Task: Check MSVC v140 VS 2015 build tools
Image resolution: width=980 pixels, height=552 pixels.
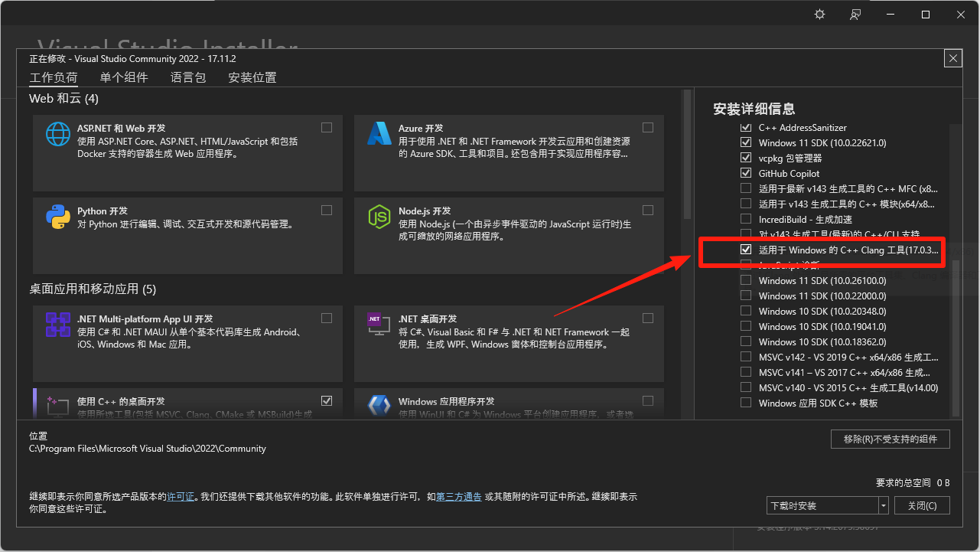Action: tap(746, 387)
